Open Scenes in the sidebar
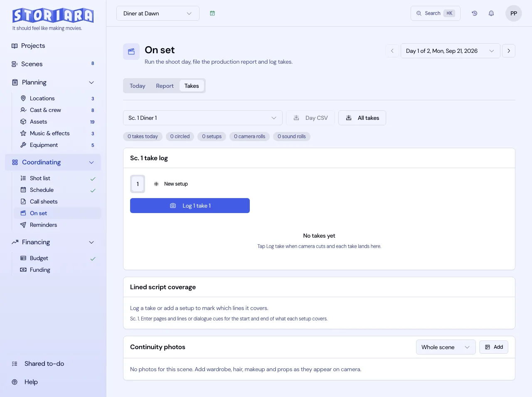Viewport: 532px width, 397px height. [x=53, y=64]
